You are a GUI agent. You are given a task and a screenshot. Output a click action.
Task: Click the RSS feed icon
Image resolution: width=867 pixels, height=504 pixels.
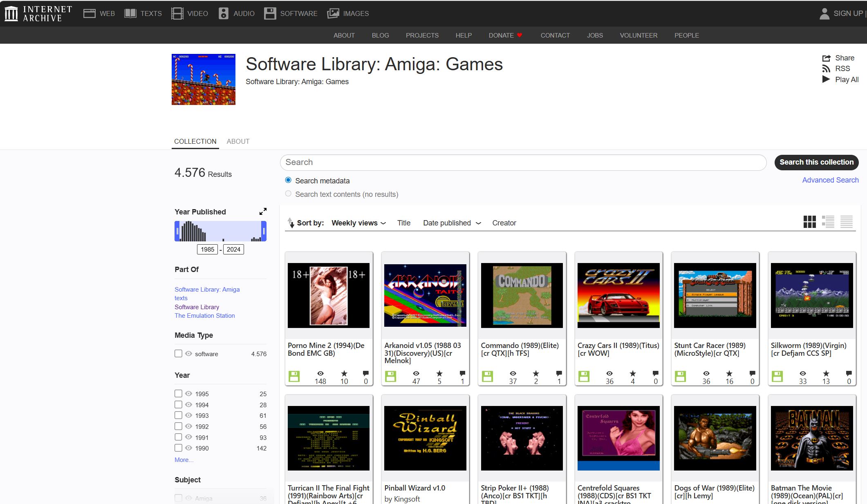(826, 69)
